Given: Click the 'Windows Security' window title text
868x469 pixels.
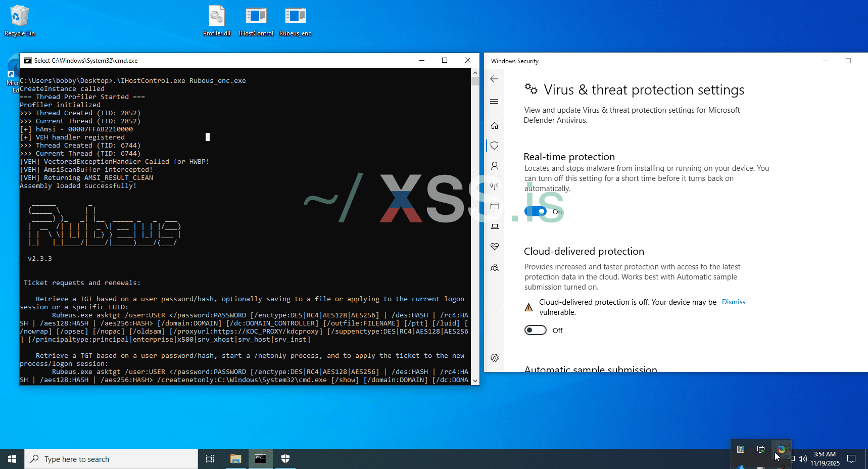Looking at the screenshot, I should (515, 61).
